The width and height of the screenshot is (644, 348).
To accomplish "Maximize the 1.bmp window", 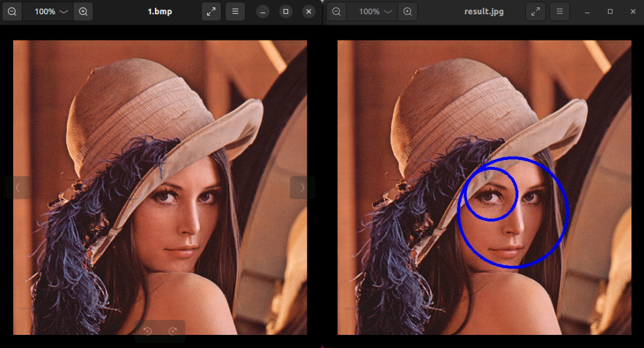I will pyautogui.click(x=286, y=11).
